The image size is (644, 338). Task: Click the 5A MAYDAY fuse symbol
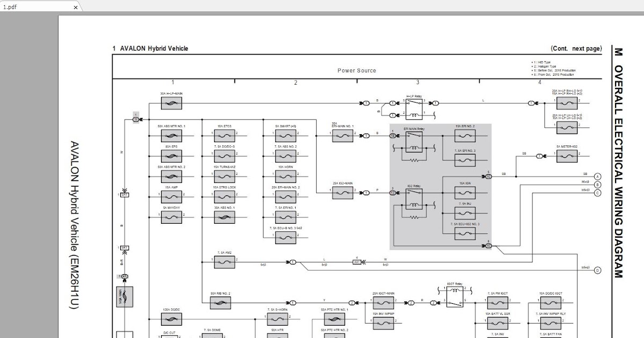click(171, 217)
